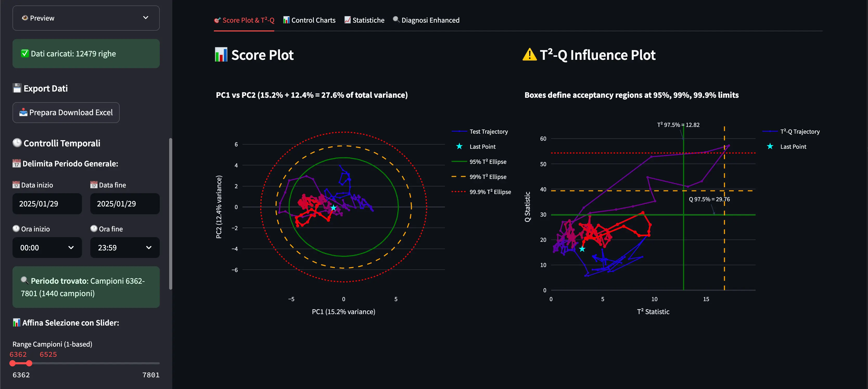The width and height of the screenshot is (868, 389).
Task: Open the Ora inizio time selector
Action: coord(47,248)
